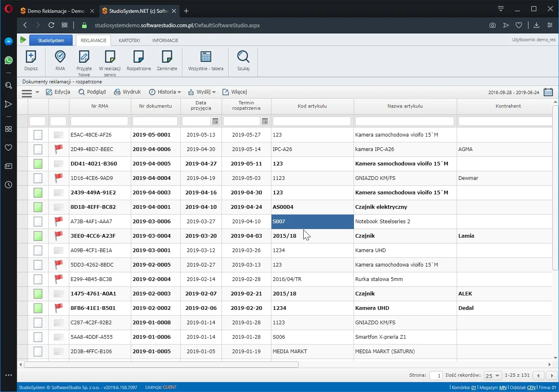Click red flag in row 2D49-4BD7-BEEC
The width and height of the screenshot is (559, 392).
point(59,149)
